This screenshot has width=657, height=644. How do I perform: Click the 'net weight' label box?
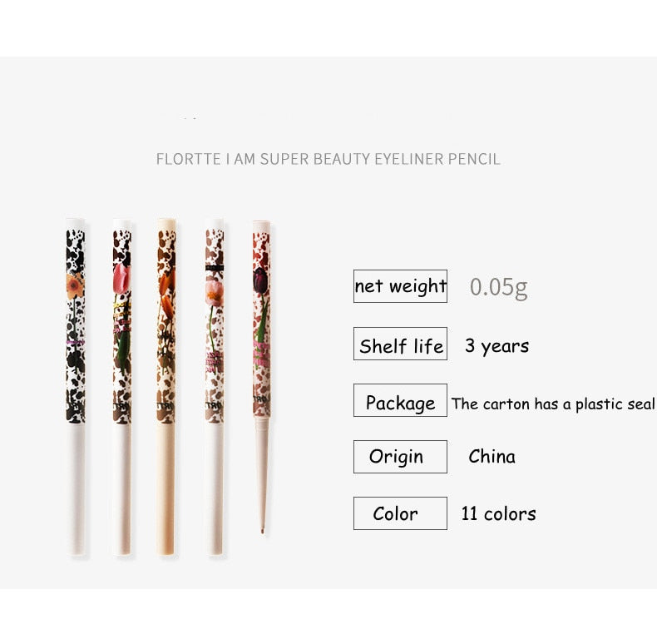(x=400, y=286)
